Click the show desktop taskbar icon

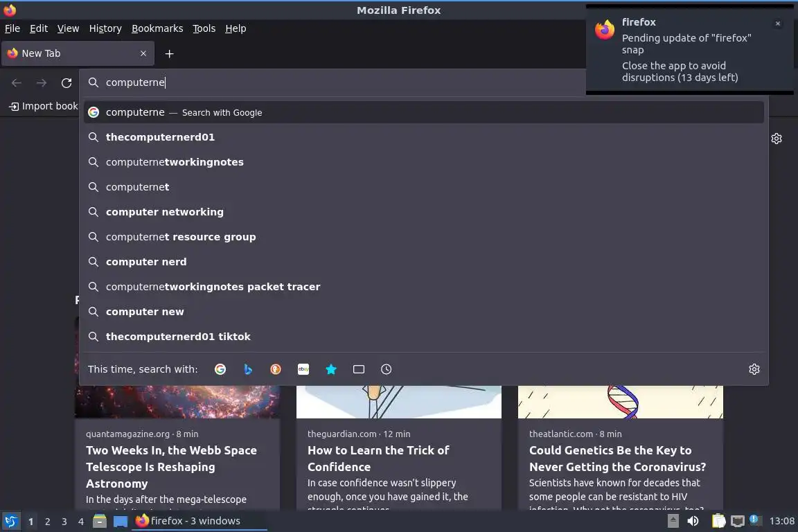coord(120,521)
